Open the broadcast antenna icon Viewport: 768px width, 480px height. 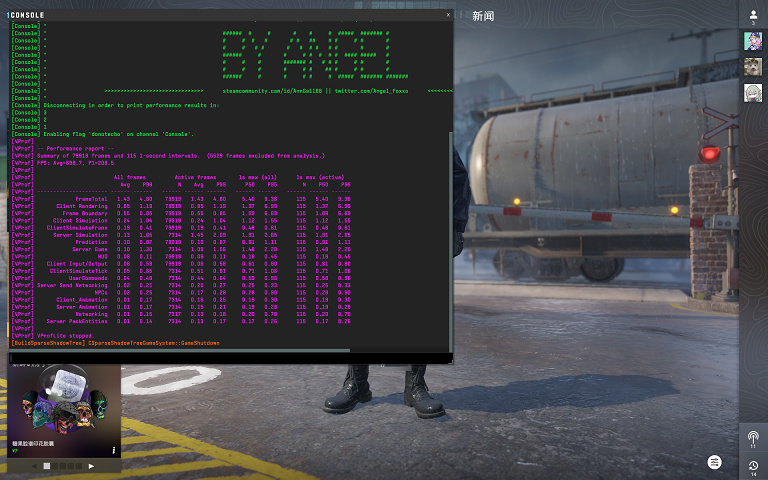(x=753, y=438)
